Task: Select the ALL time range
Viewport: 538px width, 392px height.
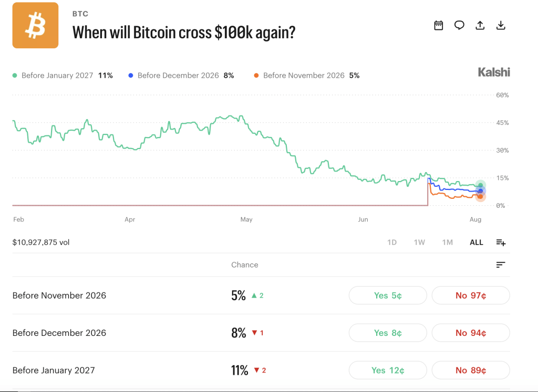Action: click(x=476, y=242)
